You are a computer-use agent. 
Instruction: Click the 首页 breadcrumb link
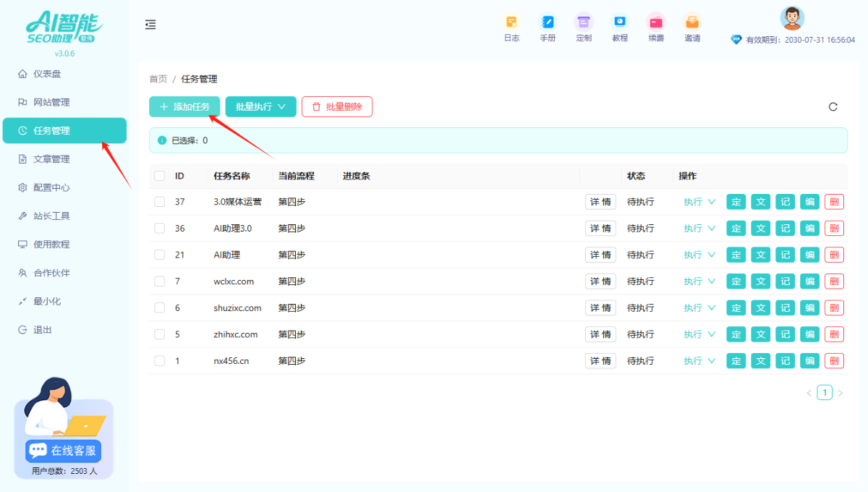click(158, 79)
